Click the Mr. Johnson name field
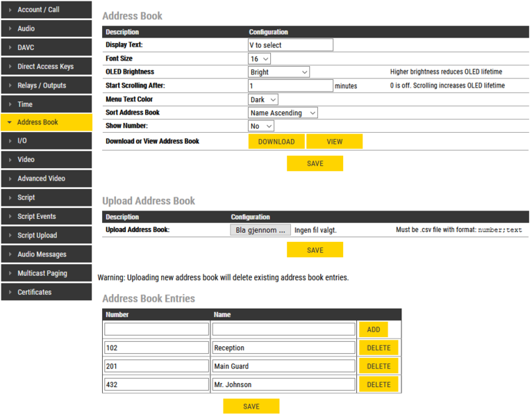This screenshot has width=532, height=417. point(283,384)
